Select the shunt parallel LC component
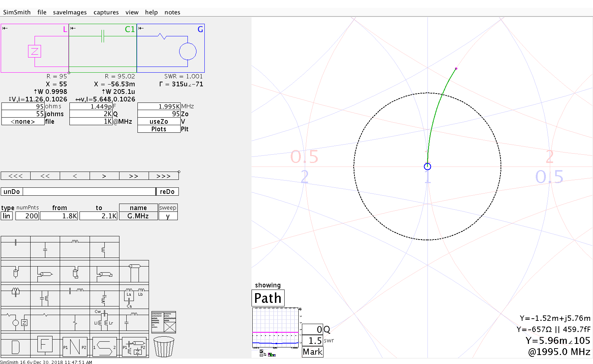This screenshot has width=593, height=364. point(45,296)
